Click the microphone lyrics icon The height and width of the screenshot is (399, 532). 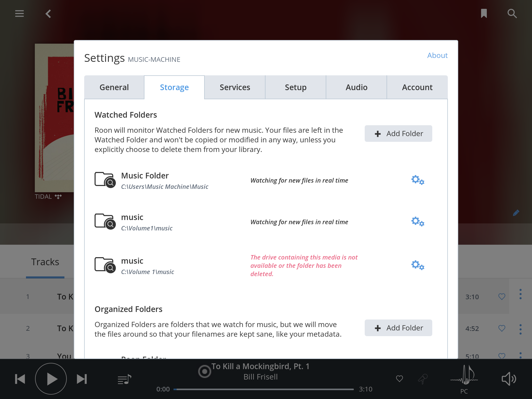pos(423,379)
